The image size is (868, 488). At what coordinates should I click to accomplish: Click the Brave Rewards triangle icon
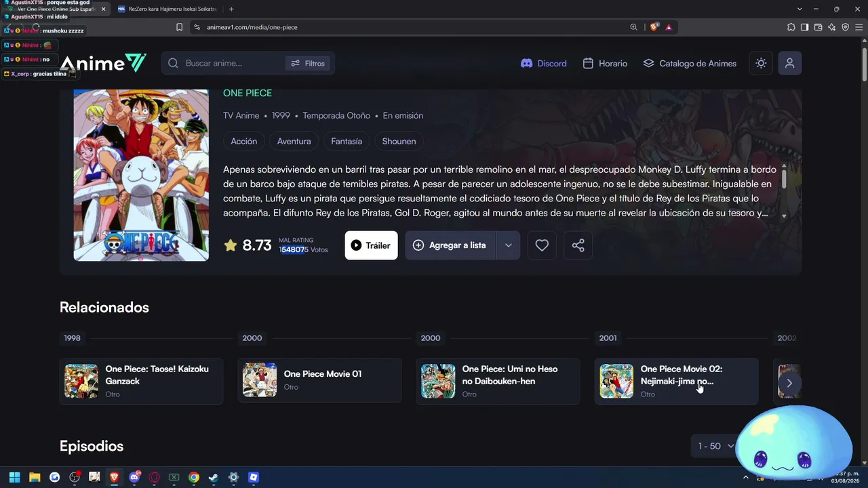coord(669,27)
